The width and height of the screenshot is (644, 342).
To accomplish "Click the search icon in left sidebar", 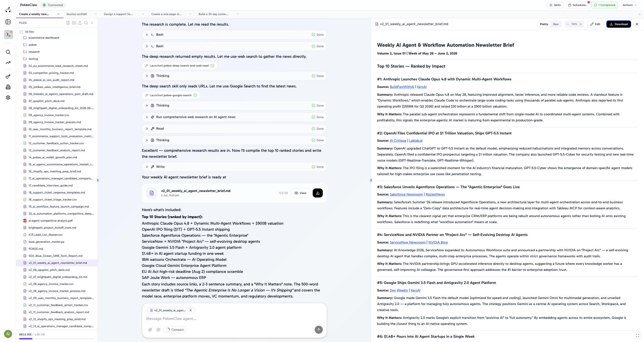I will [x=8, y=52].
